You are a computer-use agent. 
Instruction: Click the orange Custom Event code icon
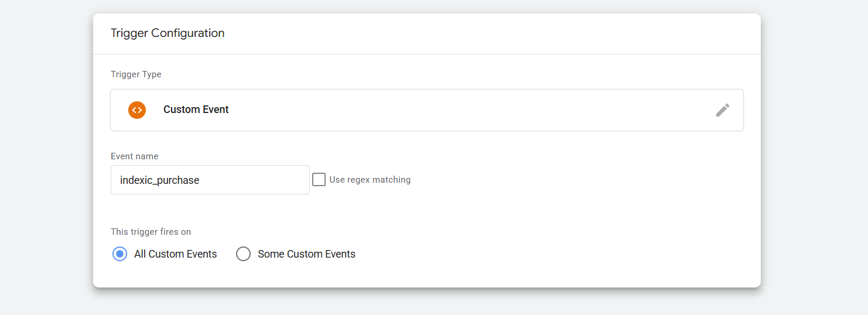[137, 110]
